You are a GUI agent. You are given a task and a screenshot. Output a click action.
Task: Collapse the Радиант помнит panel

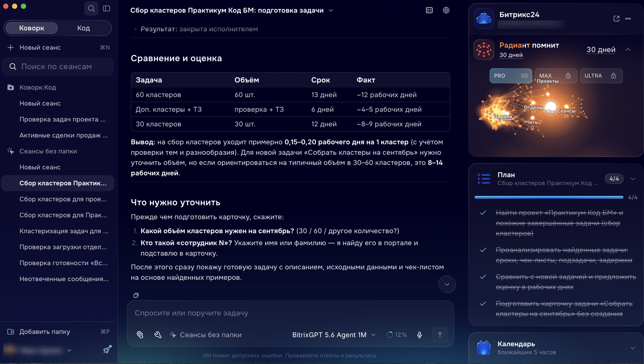[x=628, y=50]
